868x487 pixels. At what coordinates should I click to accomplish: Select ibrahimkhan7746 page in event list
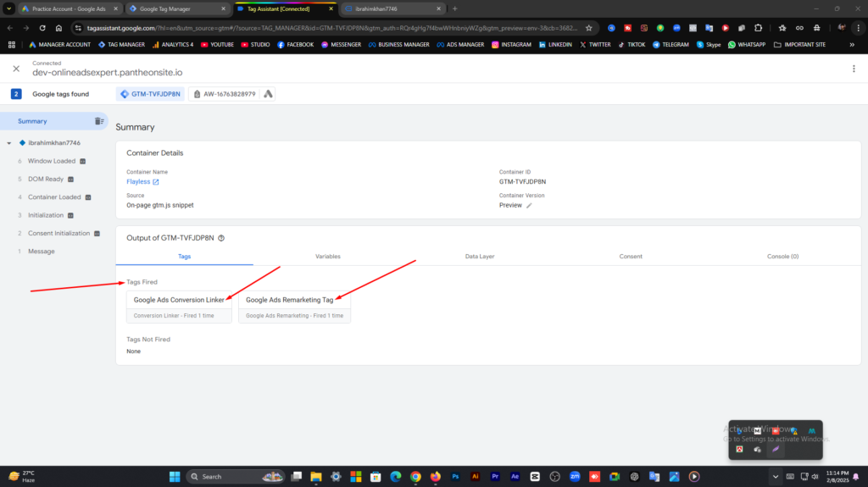pos(54,143)
